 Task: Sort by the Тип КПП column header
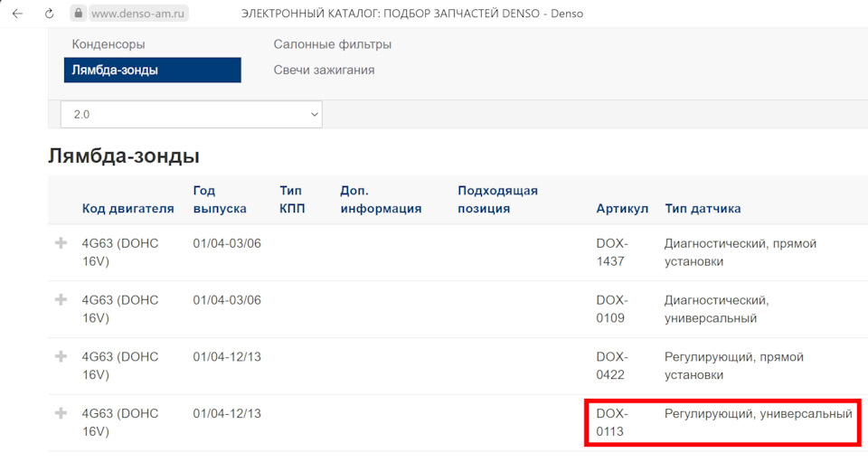(292, 199)
